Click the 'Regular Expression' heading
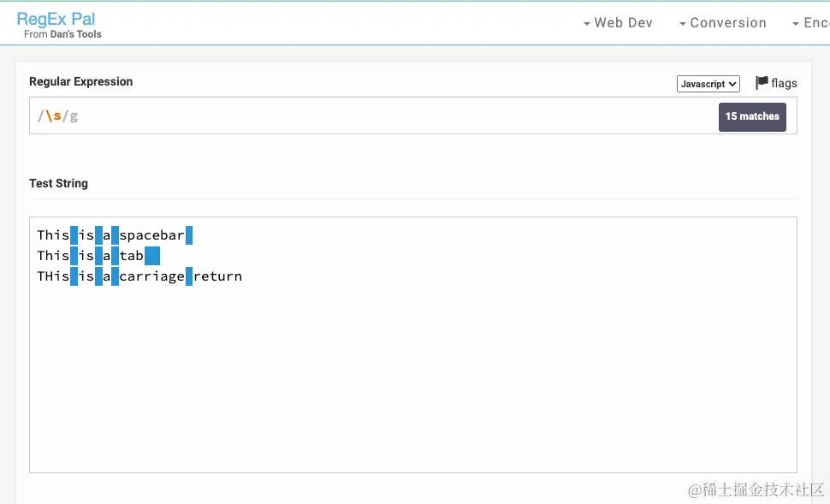 pyautogui.click(x=81, y=81)
